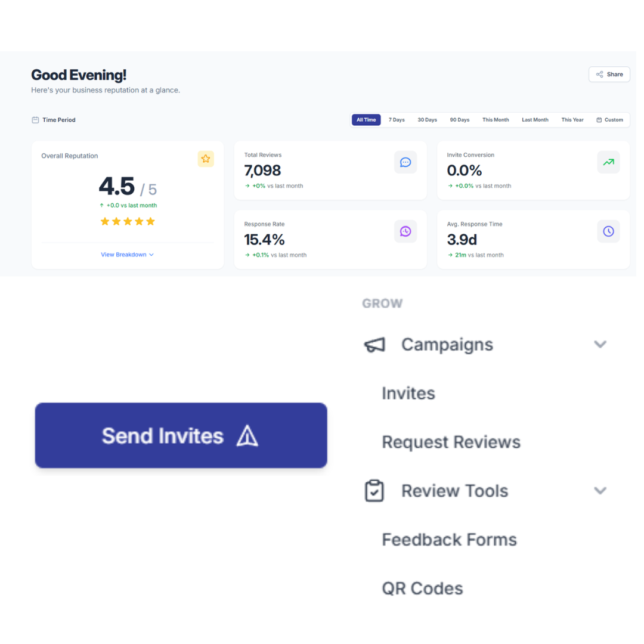Click the calendar icon beside Time Period
This screenshot has width=644, height=644.
[35, 120]
